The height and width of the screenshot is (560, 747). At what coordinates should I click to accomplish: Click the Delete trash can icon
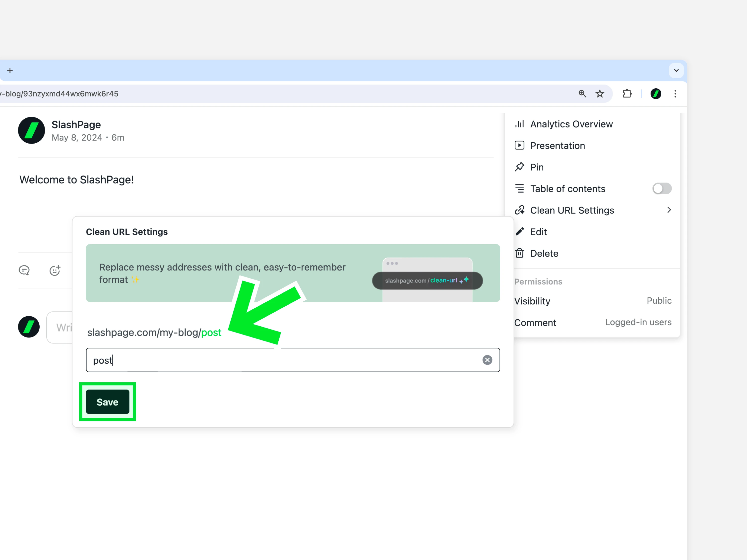click(x=519, y=253)
